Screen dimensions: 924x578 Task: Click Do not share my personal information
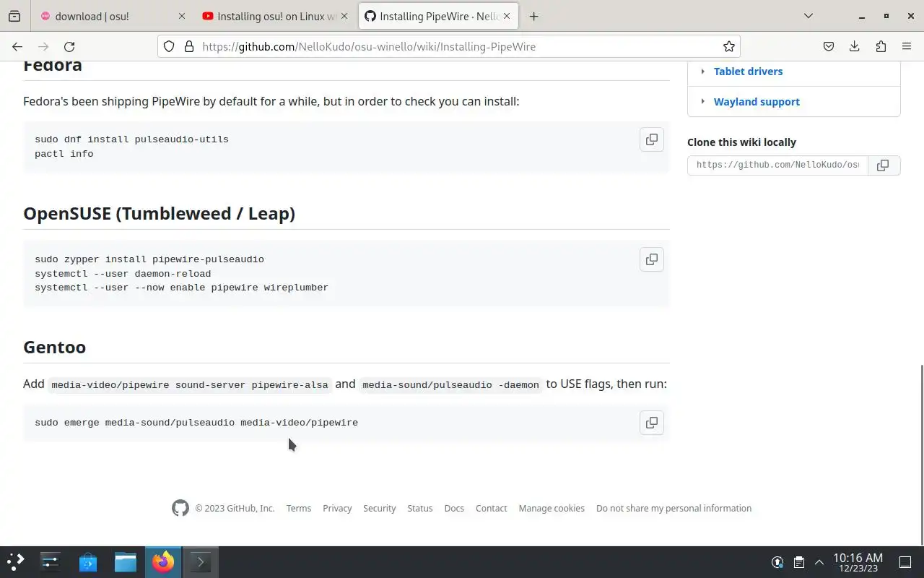pyautogui.click(x=674, y=508)
